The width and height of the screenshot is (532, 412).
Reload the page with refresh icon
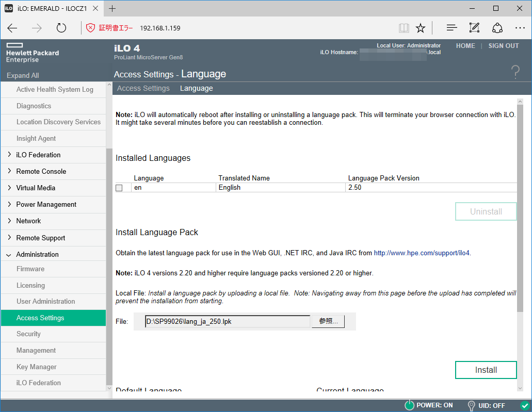pyautogui.click(x=61, y=28)
